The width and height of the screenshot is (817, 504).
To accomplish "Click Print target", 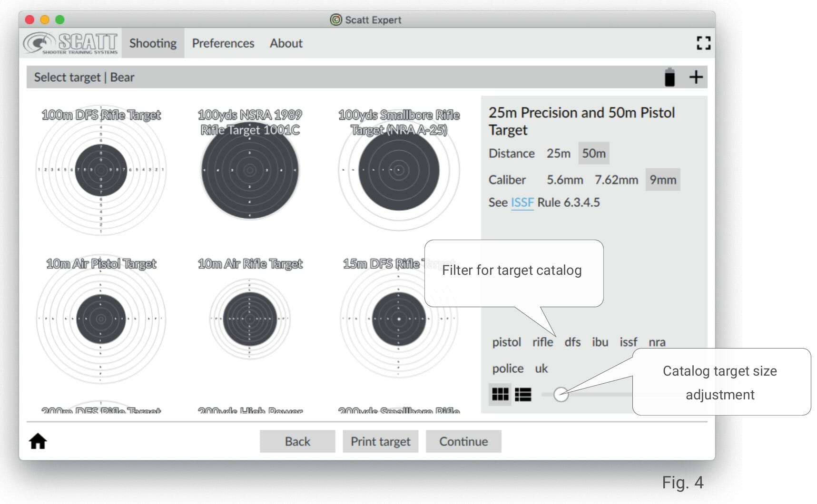I will [380, 441].
